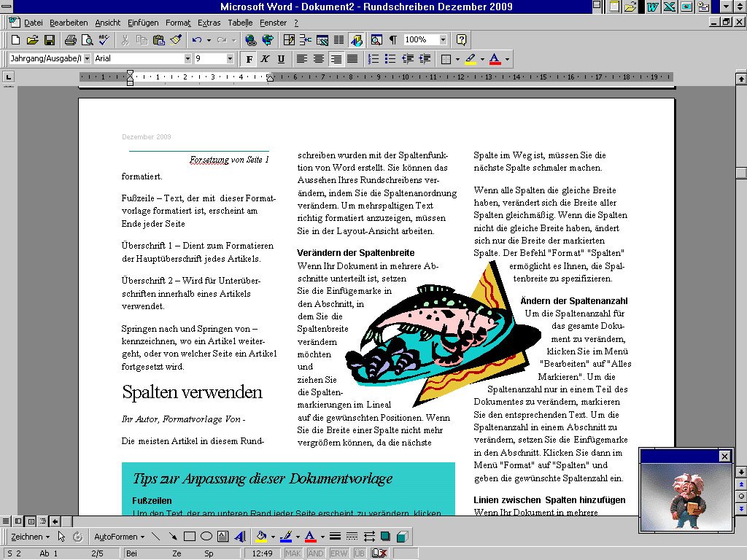Select the Text Box drawing tool
This screenshot has height=560, width=747.
click(x=222, y=537)
